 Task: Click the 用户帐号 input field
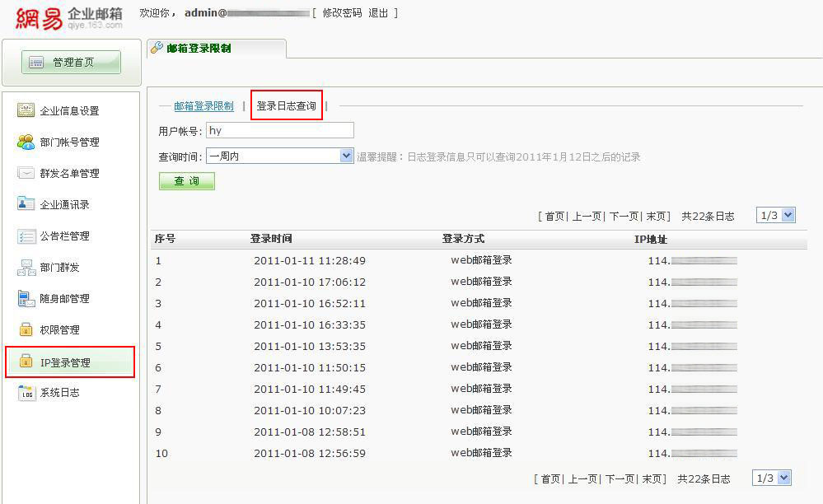[x=279, y=130]
